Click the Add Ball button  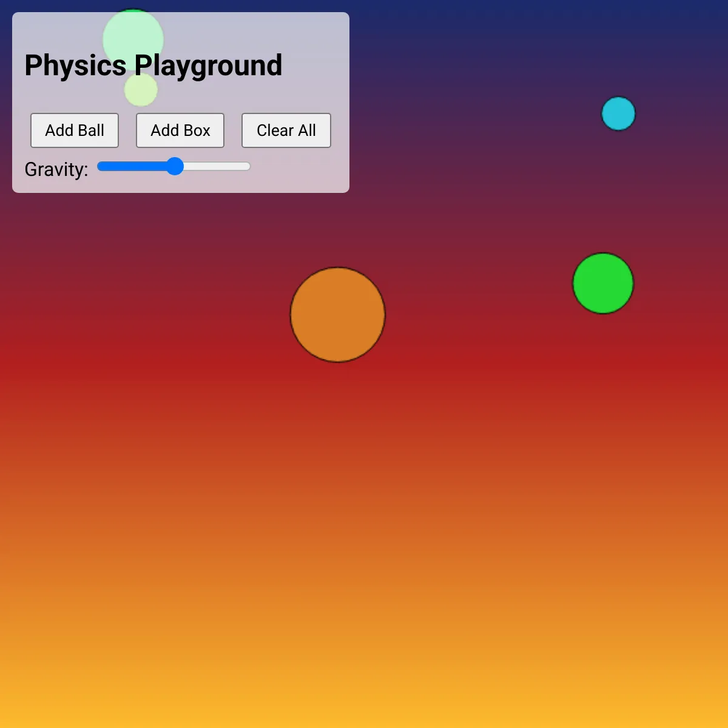75,130
